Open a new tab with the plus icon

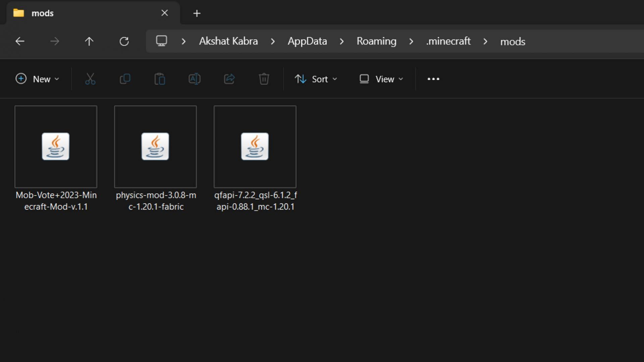(197, 13)
